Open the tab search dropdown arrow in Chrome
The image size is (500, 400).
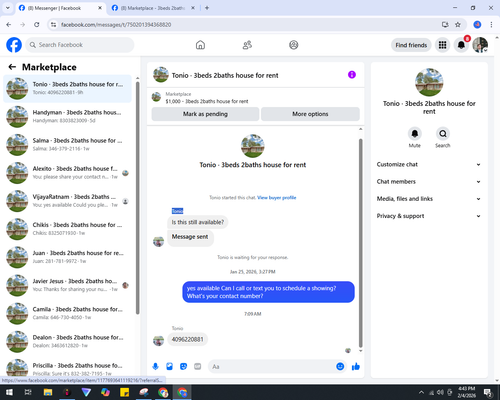click(x=8, y=8)
